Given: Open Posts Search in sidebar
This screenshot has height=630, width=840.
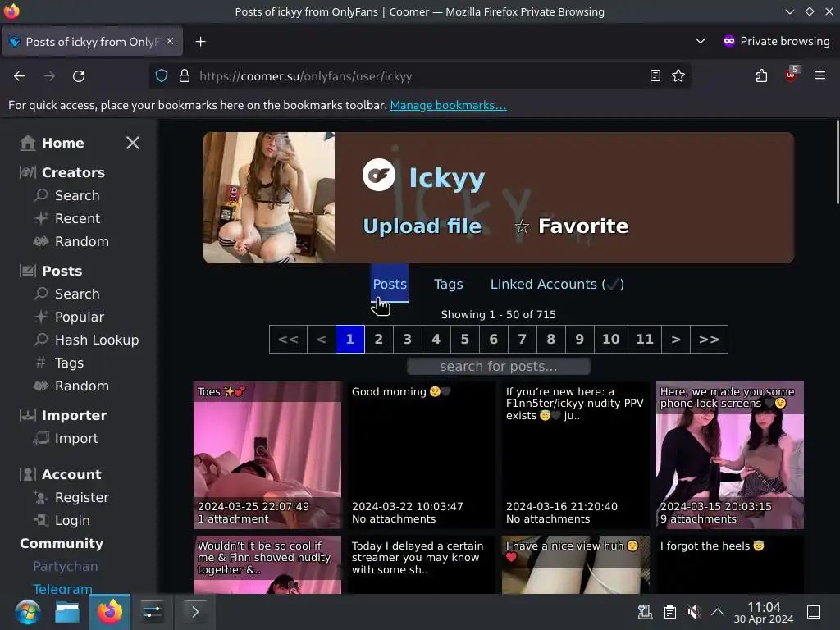Looking at the screenshot, I should tap(77, 294).
